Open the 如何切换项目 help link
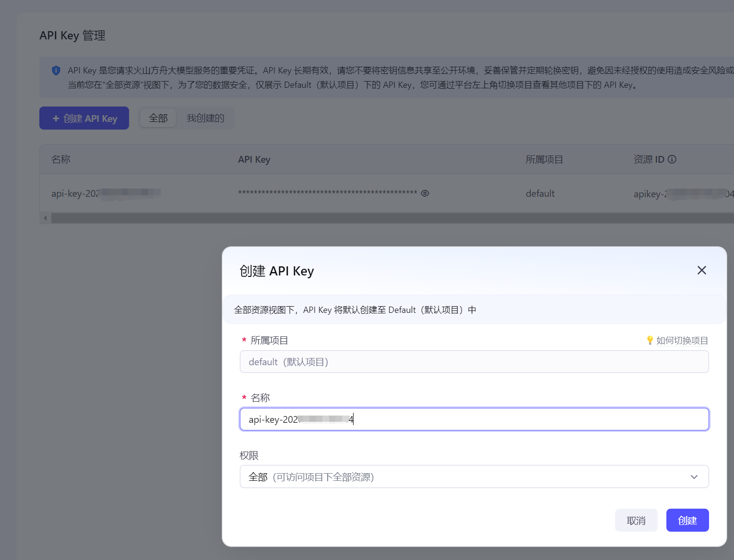 [682, 340]
